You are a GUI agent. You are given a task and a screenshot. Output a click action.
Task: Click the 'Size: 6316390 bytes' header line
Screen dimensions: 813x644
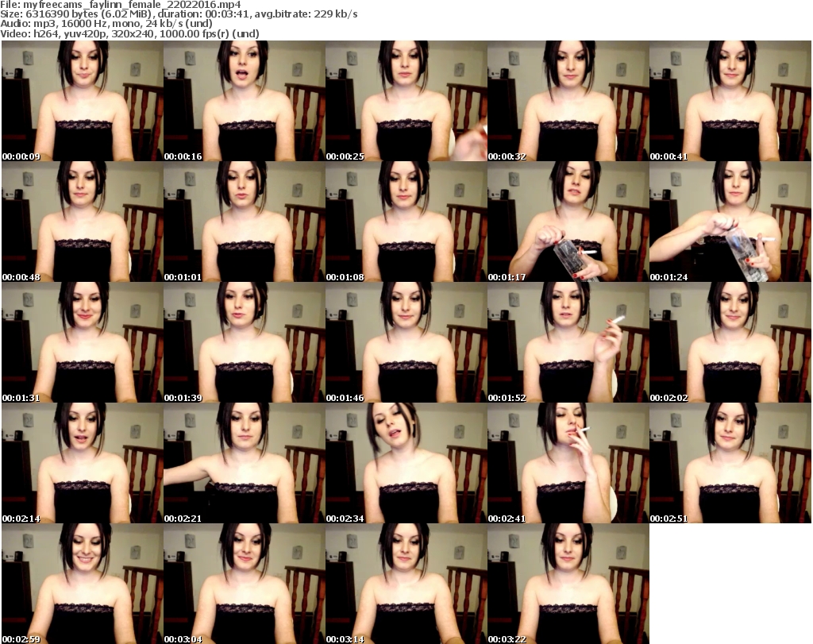(179, 14)
